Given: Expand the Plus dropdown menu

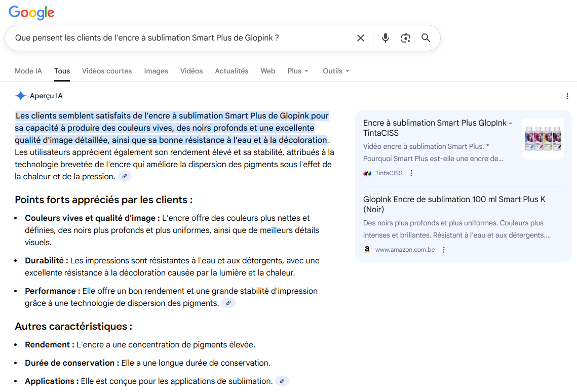Looking at the screenshot, I should click(298, 71).
